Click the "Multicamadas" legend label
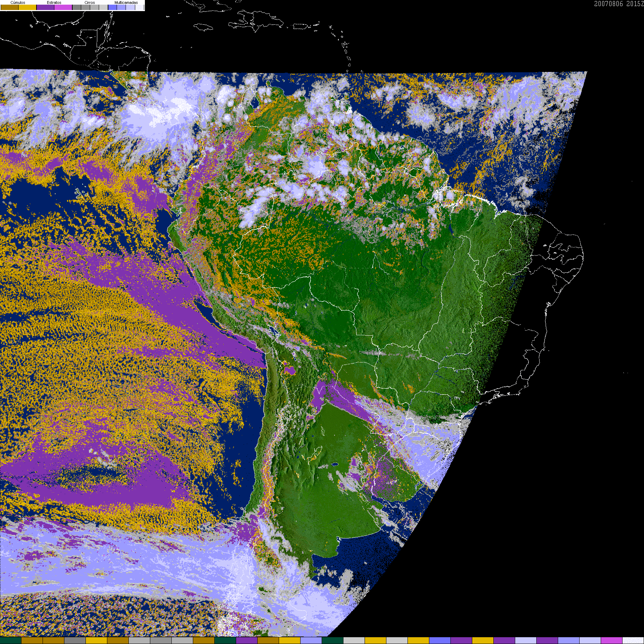644x644 pixels. (126, 3)
